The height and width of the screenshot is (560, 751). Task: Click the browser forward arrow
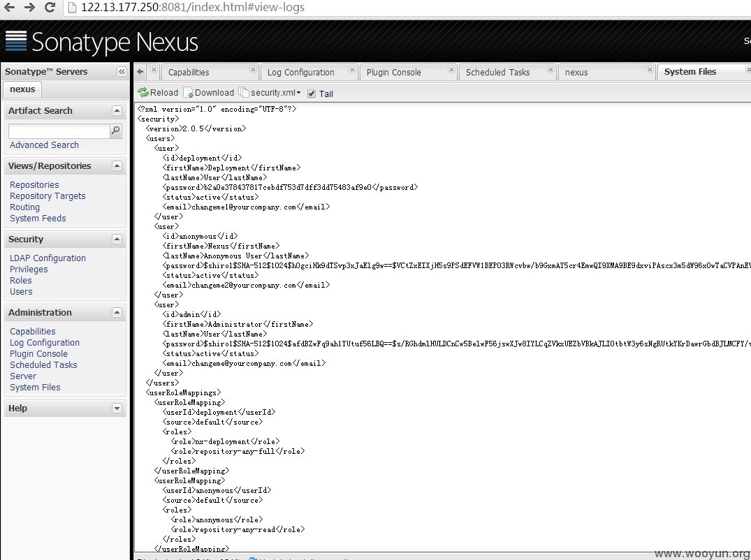pos(29,7)
